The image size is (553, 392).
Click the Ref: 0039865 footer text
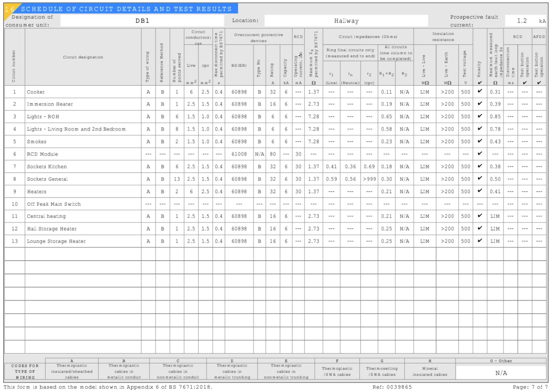392,387
